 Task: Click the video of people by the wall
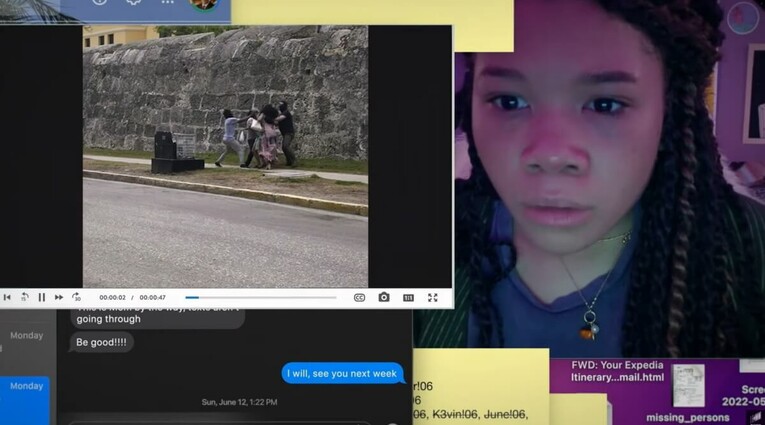pyautogui.click(x=225, y=157)
